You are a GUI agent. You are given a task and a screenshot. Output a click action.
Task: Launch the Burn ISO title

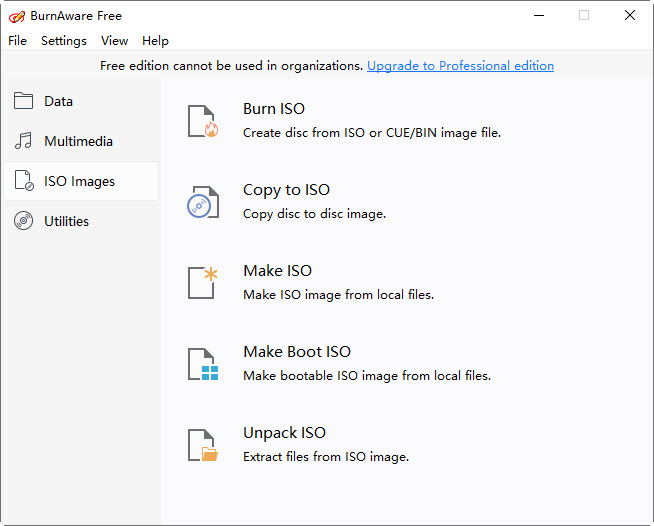(274, 109)
